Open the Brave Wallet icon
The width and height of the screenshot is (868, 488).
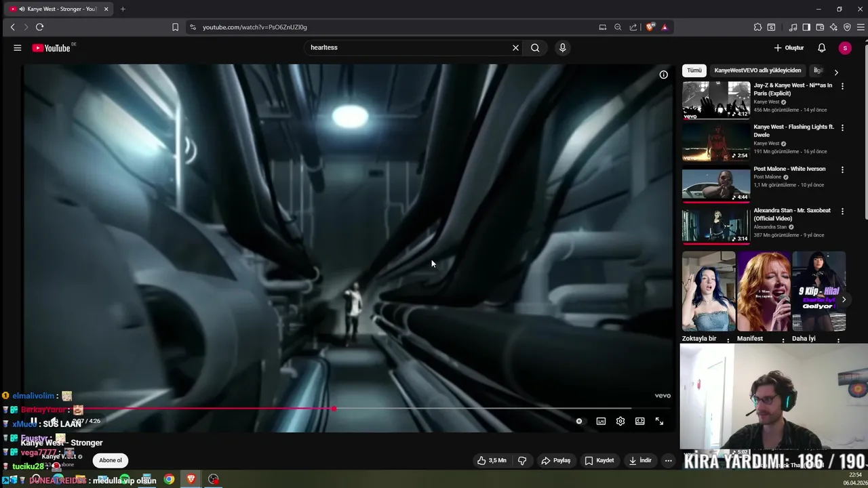[x=820, y=27]
